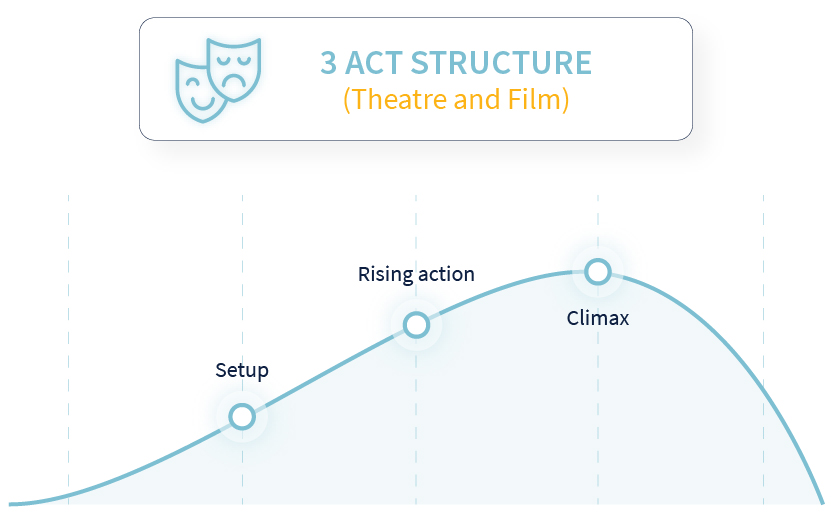Click curve segment between Setup and Rising action
The width and height of the screenshot is (832, 513).
[329, 370]
